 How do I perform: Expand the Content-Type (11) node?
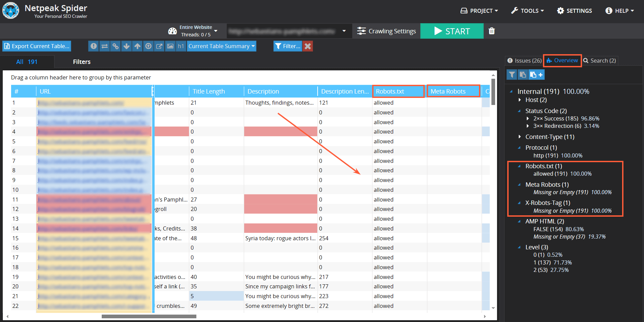[x=520, y=137]
